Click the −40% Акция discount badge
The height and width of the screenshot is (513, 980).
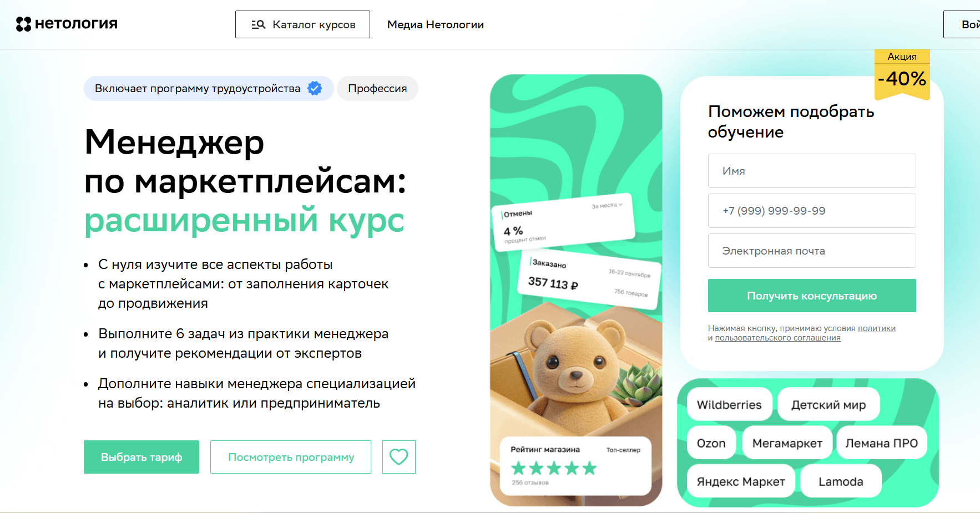coord(902,75)
